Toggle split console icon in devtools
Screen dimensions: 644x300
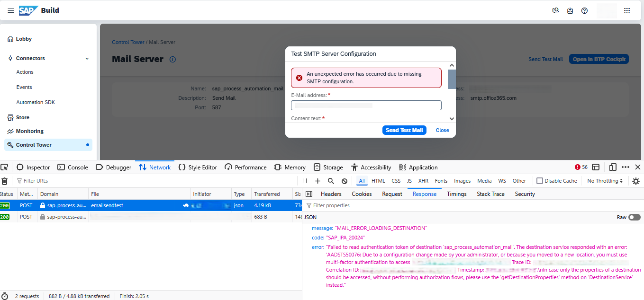click(x=596, y=167)
